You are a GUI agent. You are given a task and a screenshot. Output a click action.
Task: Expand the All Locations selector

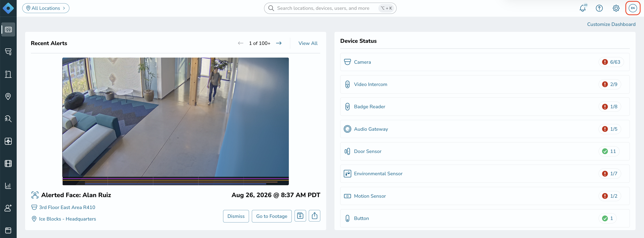click(x=46, y=8)
